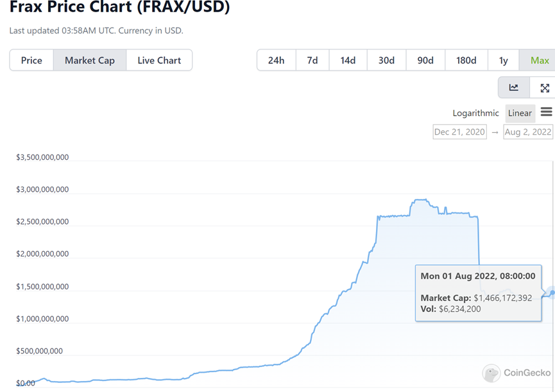
Task: Edit the end date Aug 2, 2022
Action: tap(528, 132)
